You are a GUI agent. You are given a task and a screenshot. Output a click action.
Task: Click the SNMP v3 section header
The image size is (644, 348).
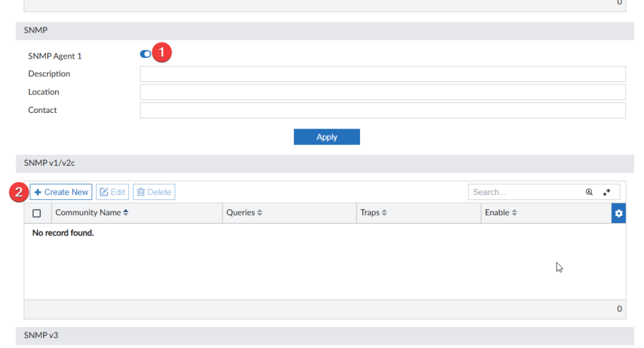coord(325,336)
